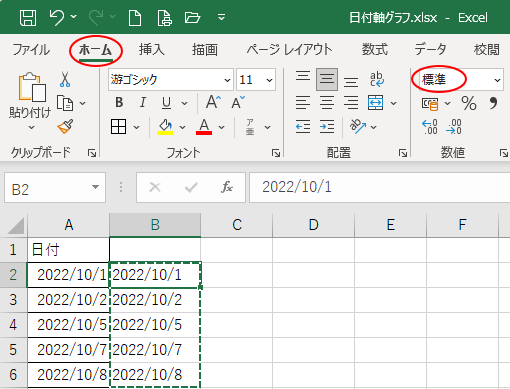This screenshot has height=389, width=510.
Task: Apply percent style icon
Action: 469,103
